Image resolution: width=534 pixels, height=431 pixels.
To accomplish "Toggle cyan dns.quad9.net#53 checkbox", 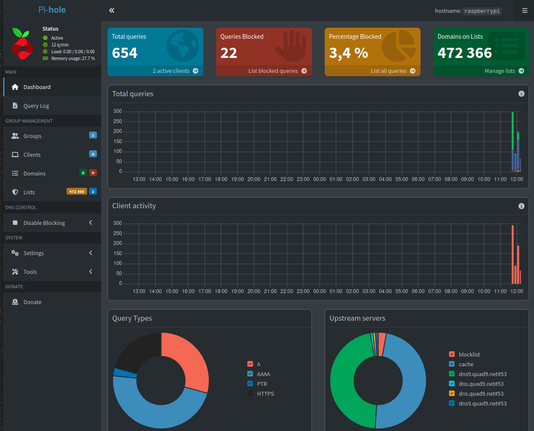I will 452,384.
